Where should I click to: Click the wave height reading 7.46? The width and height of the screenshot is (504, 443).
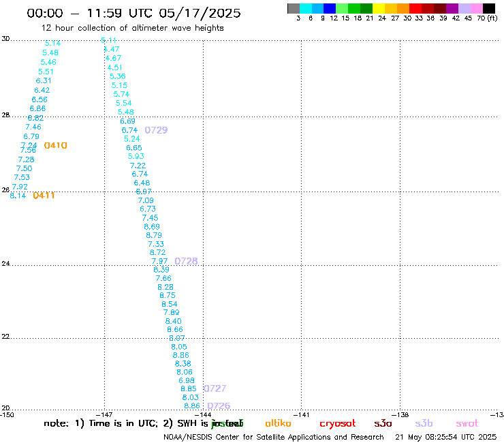[33, 127]
